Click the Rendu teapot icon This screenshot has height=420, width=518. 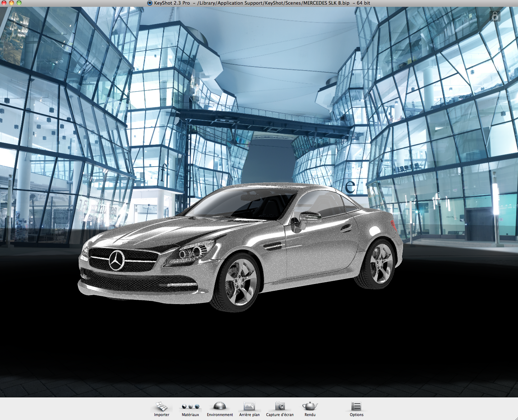pyautogui.click(x=310, y=407)
